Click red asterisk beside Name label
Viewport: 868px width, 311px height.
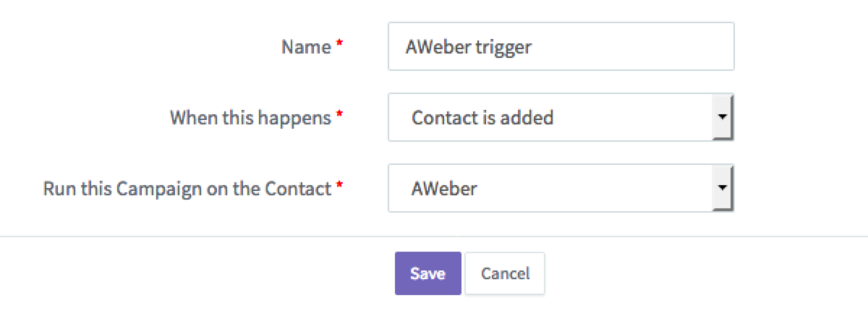pyautogui.click(x=340, y=45)
